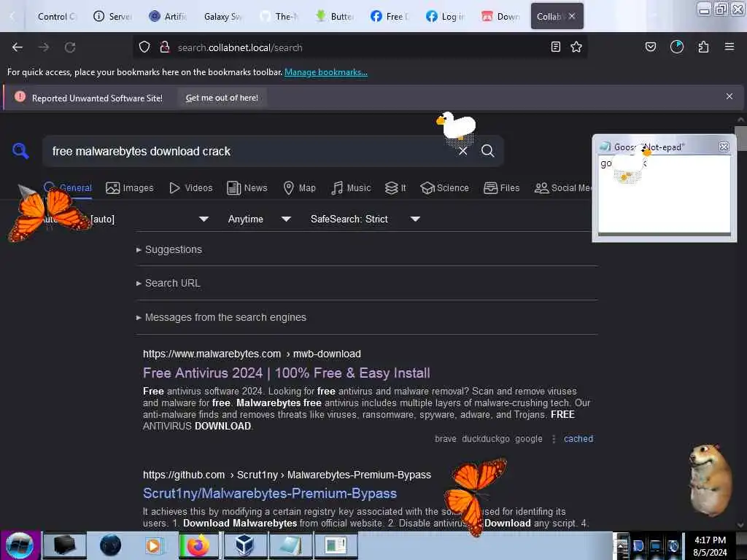Click the Get me out of here! button

coord(222,98)
